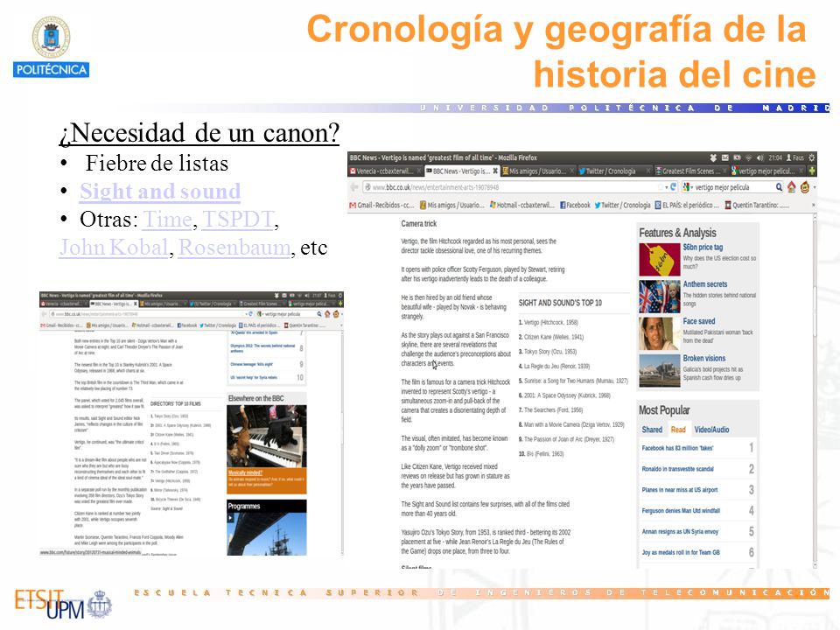Screen dimensions: 840x630
Task: Reload the page in large Firefox window
Action: 674,187
